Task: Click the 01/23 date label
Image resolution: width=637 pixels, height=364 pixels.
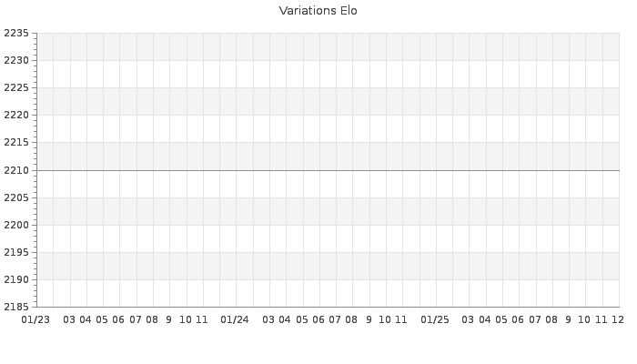Action: click(x=36, y=319)
